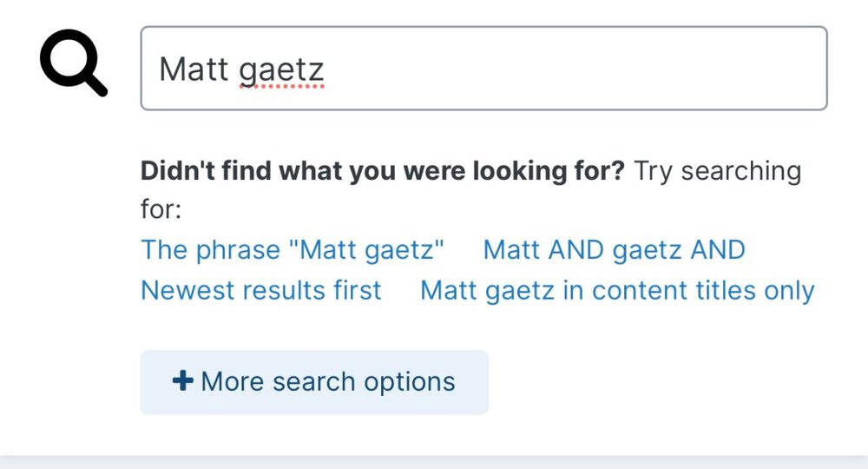Click the Try searching for text

717,170
